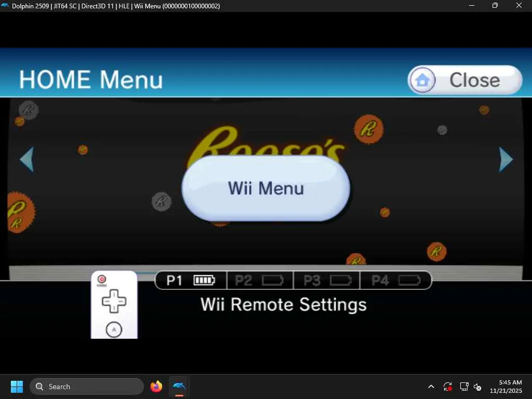Open the Windows Start menu

17,387
